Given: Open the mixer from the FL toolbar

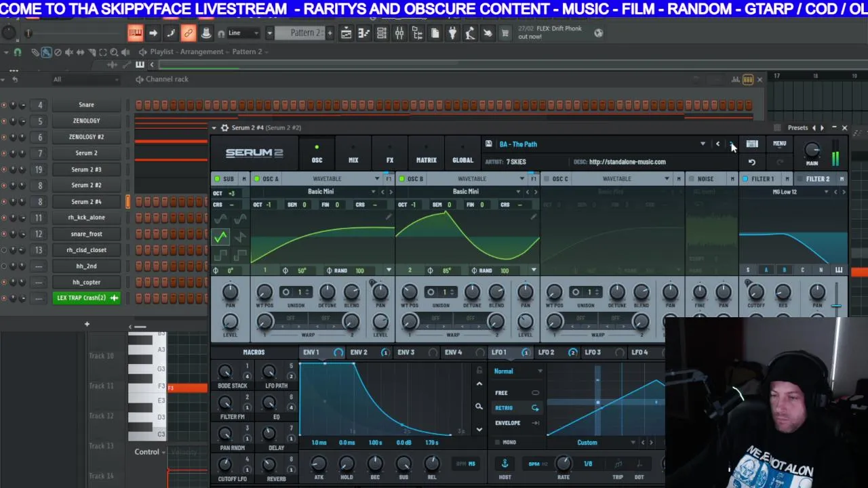Looking at the screenshot, I should coord(399,33).
